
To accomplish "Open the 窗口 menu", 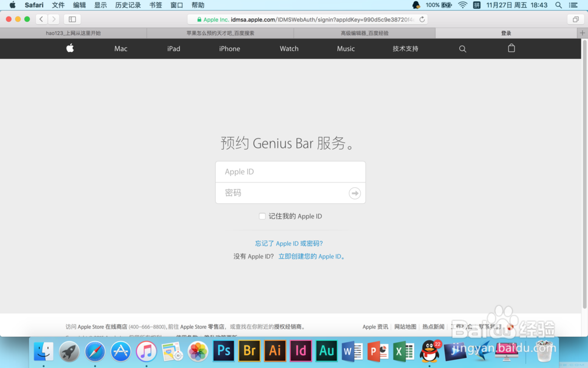I will [176, 5].
